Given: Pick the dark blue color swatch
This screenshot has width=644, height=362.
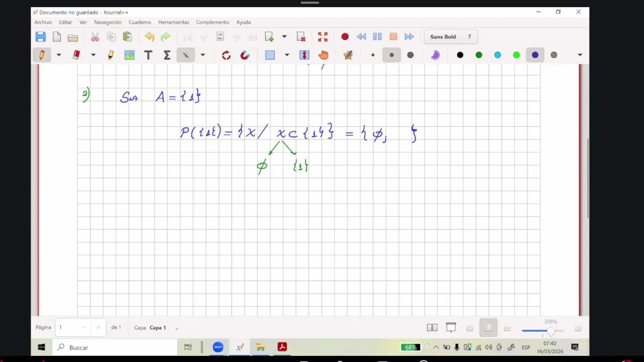Looking at the screenshot, I should tap(535, 55).
